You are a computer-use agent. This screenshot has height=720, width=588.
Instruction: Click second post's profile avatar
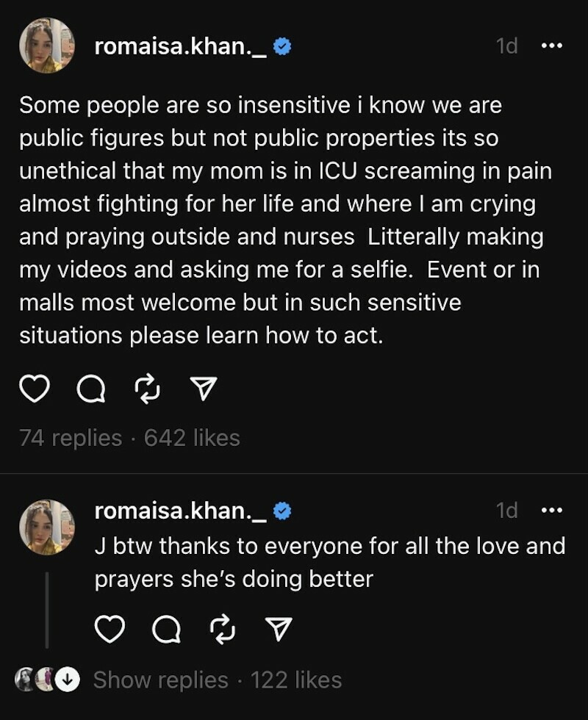[47, 526]
